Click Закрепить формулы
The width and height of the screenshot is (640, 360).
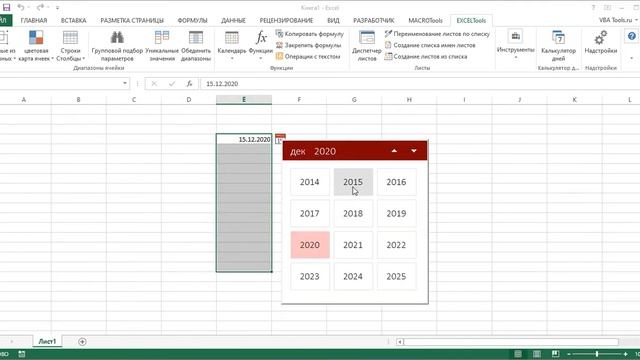pyautogui.click(x=309, y=45)
